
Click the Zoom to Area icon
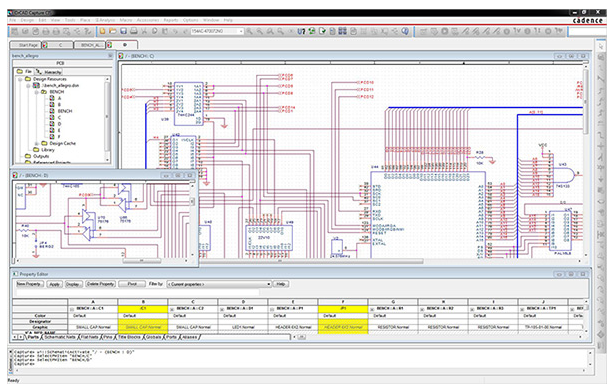click(270, 31)
